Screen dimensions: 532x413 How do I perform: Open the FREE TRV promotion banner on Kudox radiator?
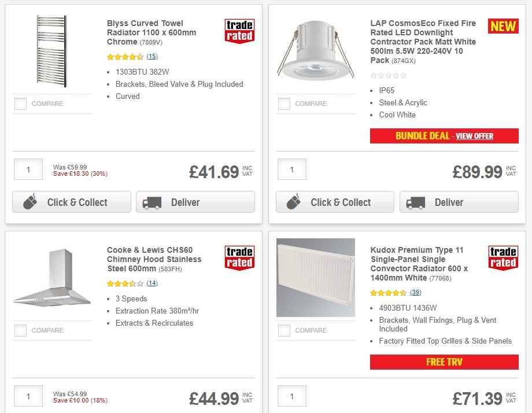pyautogui.click(x=444, y=362)
